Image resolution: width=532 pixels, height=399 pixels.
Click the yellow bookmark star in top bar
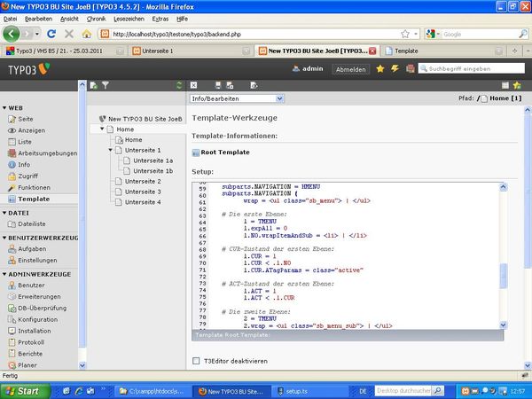pyautogui.click(x=380, y=68)
